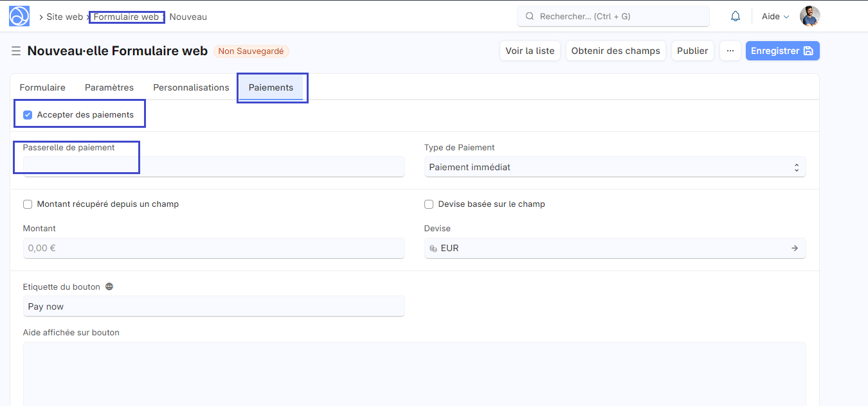Click the app logo home icon
The height and width of the screenshot is (406, 868).
pyautogui.click(x=19, y=16)
